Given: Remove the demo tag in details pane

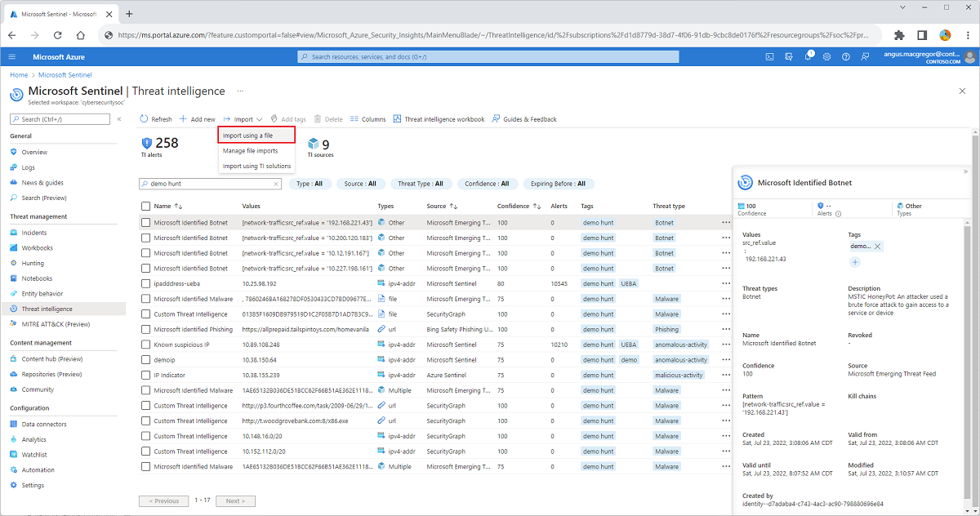Looking at the screenshot, I should [x=877, y=246].
